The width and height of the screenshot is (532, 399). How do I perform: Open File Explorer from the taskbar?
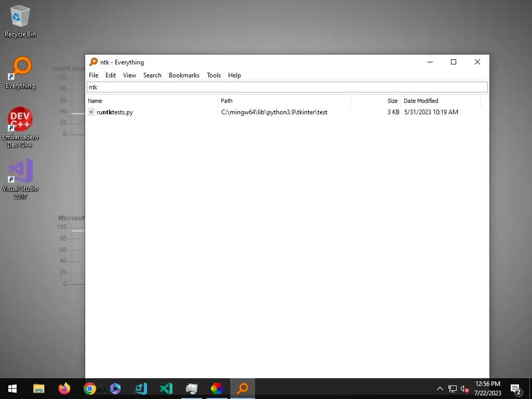point(38,389)
